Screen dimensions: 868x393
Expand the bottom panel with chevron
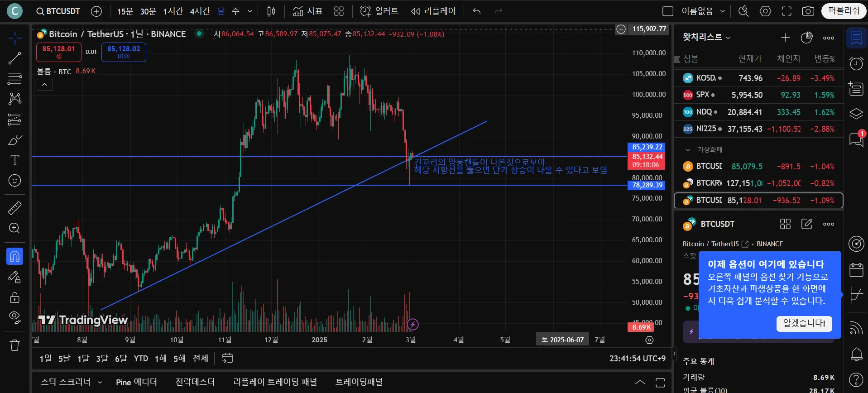point(640,383)
